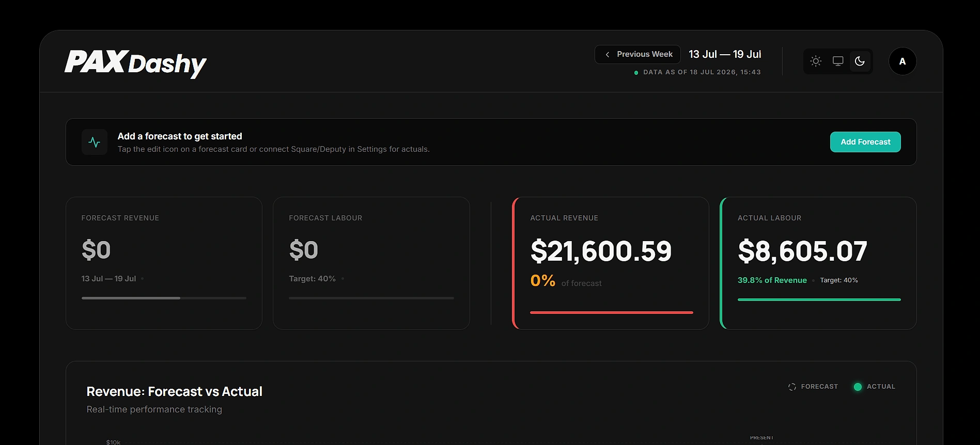Screen dimensions: 980x445
Task: Go to Previous Week
Action: click(x=637, y=54)
